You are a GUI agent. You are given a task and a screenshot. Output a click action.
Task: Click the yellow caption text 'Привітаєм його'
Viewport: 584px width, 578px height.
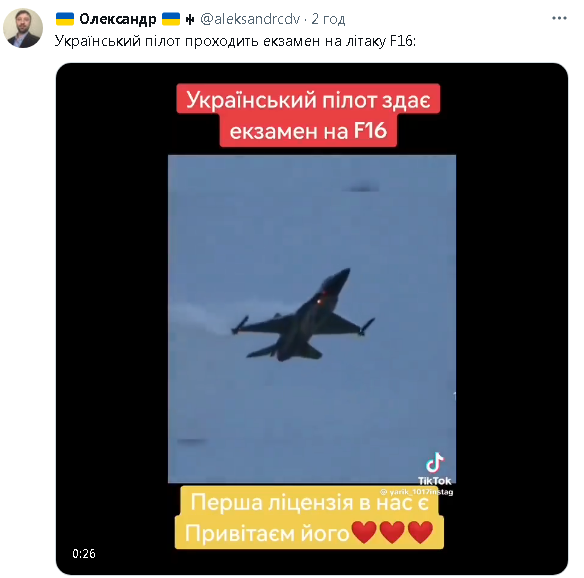point(267,533)
